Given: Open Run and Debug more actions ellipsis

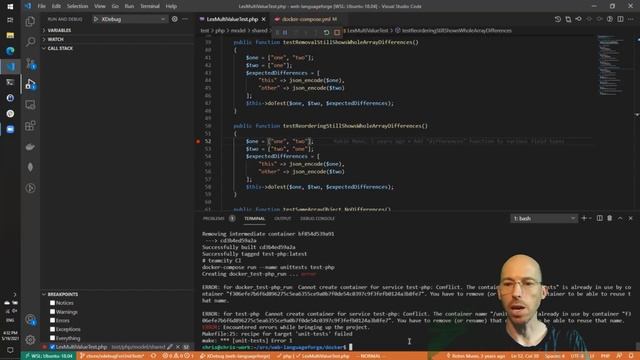Looking at the screenshot, I should click(x=185, y=19).
